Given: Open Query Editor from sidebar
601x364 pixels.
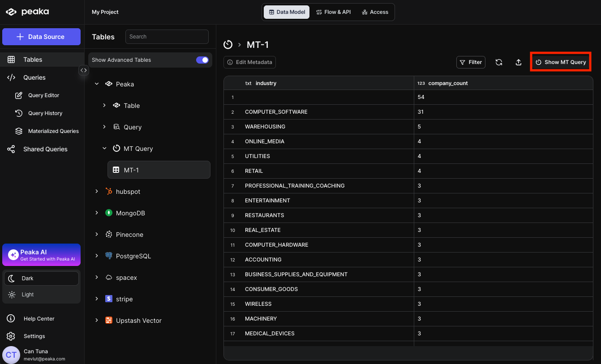Looking at the screenshot, I should [x=43, y=95].
